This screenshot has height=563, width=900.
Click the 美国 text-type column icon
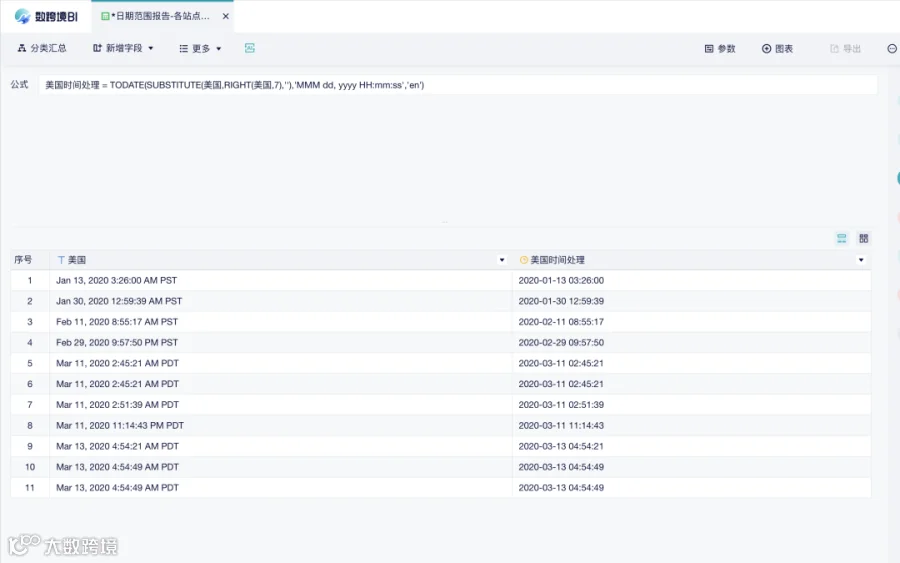pos(61,260)
